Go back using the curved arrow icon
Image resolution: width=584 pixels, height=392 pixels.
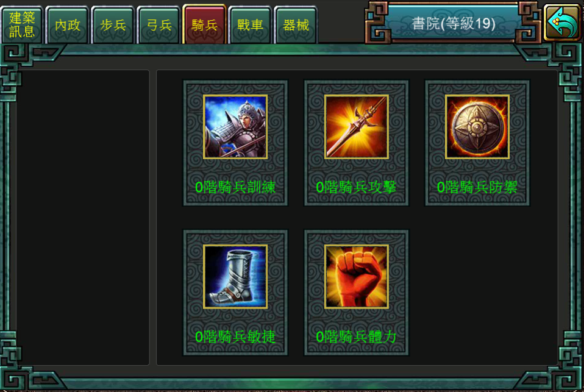pos(563,23)
